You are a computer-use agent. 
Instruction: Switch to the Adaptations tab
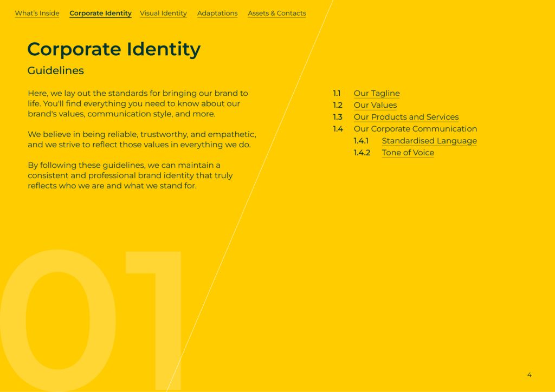[x=217, y=14]
